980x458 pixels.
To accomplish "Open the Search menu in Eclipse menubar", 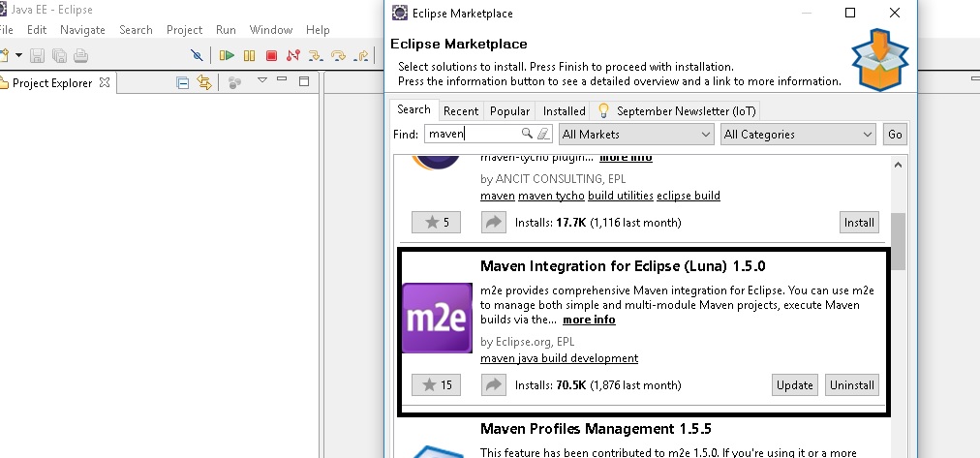I will 136,29.
